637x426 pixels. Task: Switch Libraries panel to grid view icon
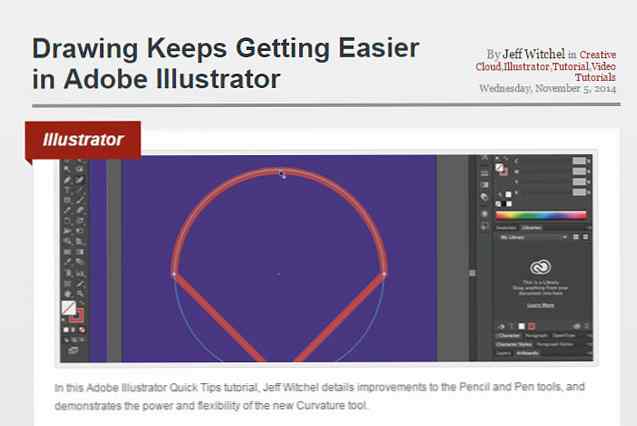(x=576, y=237)
